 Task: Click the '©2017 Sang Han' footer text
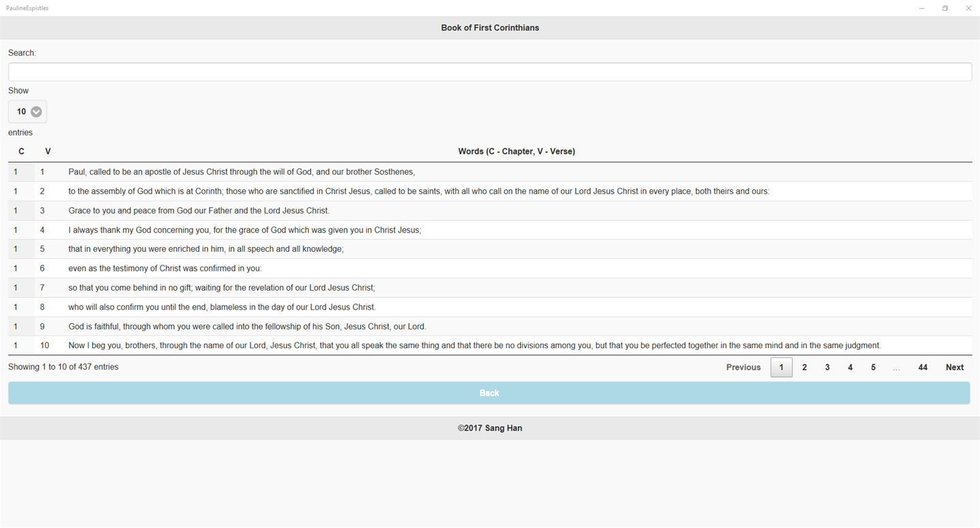[490, 428]
